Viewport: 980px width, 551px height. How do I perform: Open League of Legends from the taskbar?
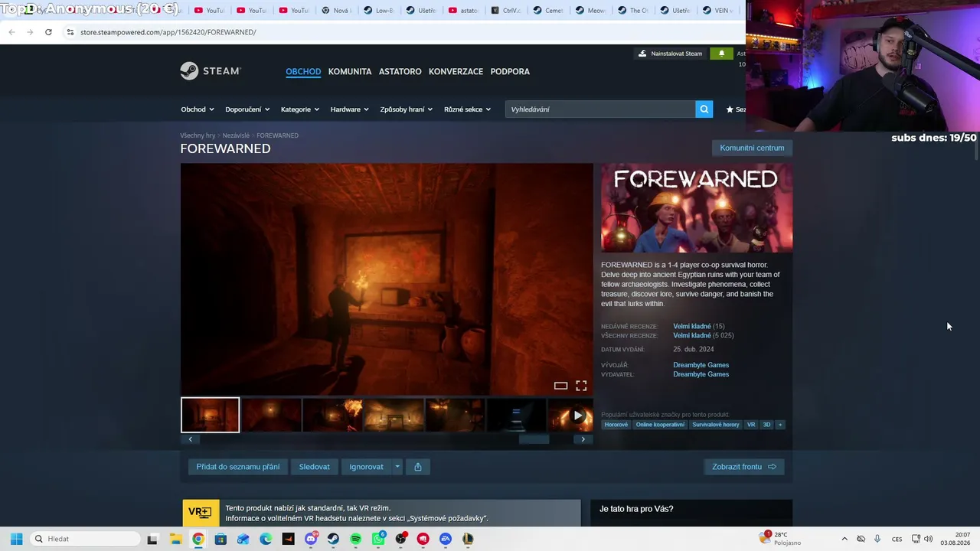coord(468,539)
